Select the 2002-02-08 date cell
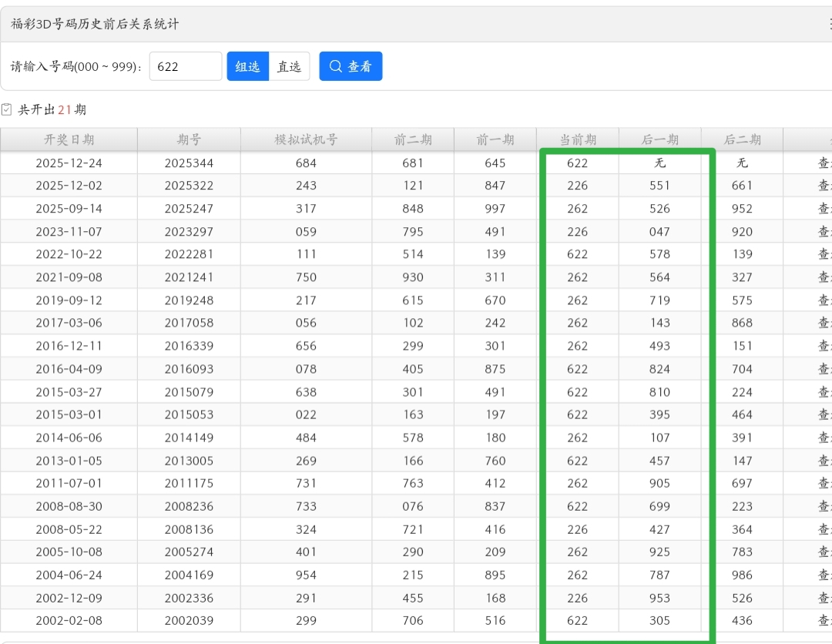Viewport: 832px width, 644px height. (69, 621)
